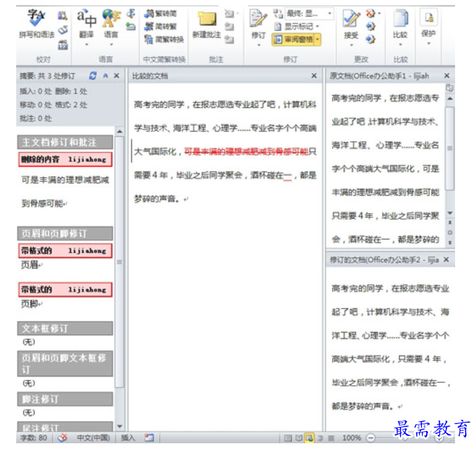Click the red struck-through deleted text
The image size is (476, 450).
246,151
